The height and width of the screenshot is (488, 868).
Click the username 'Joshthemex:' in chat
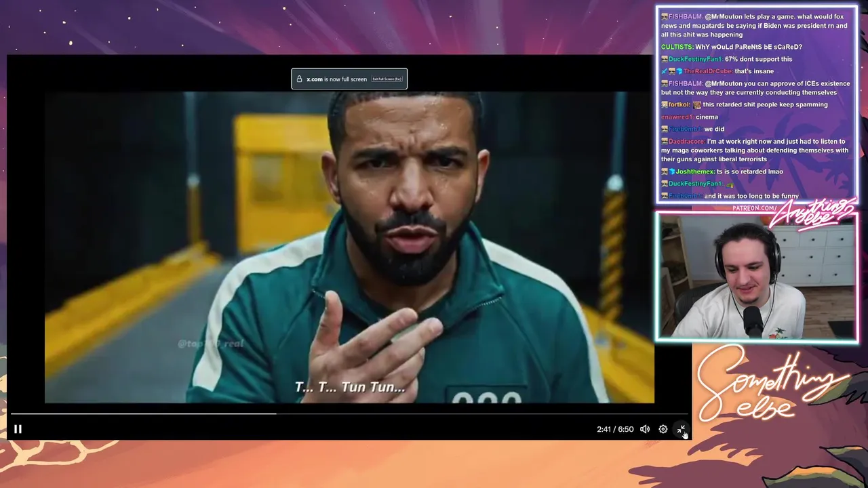point(695,171)
